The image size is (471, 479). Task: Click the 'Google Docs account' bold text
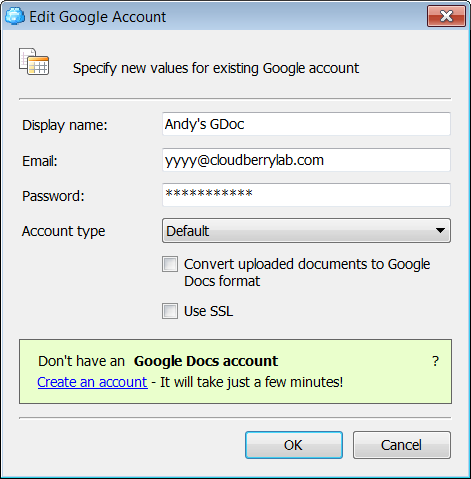[x=206, y=361]
